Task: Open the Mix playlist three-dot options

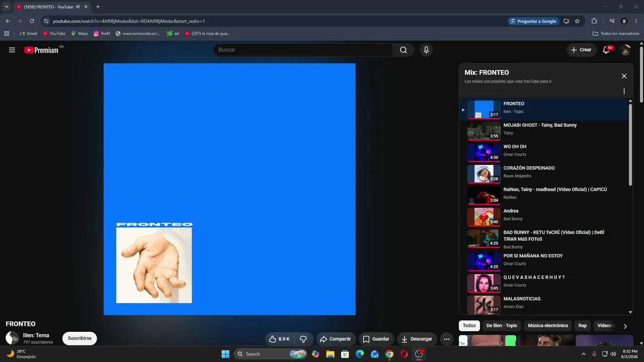Action: pyautogui.click(x=624, y=92)
